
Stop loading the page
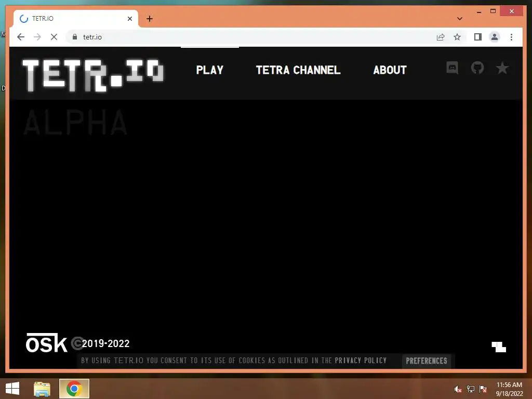(54, 37)
